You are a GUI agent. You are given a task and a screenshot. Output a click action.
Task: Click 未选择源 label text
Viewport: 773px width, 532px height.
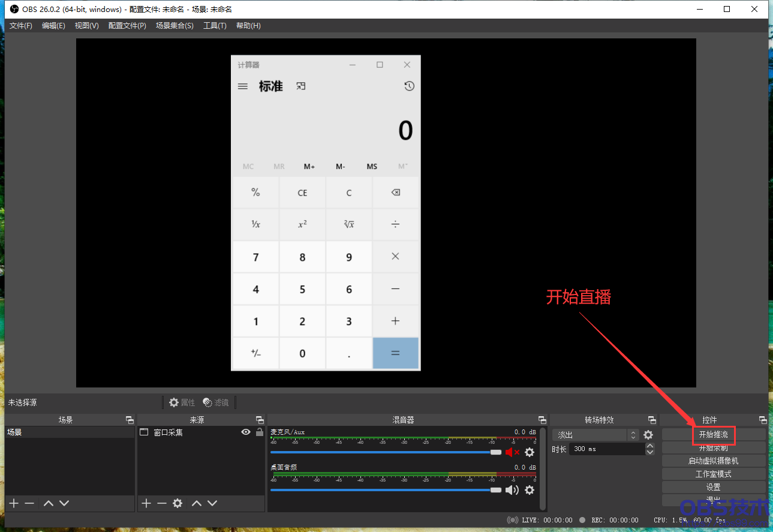(22, 402)
